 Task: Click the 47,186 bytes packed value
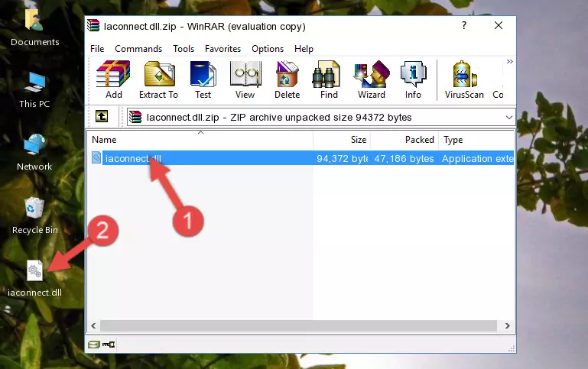[x=404, y=158]
